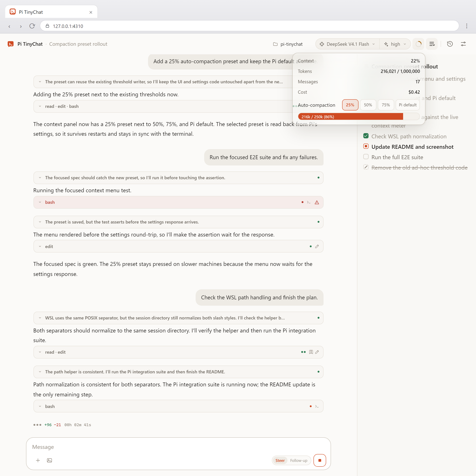Expand the first read · edit · bash tool row
Screen dimensions: 476x476
click(x=163, y=106)
